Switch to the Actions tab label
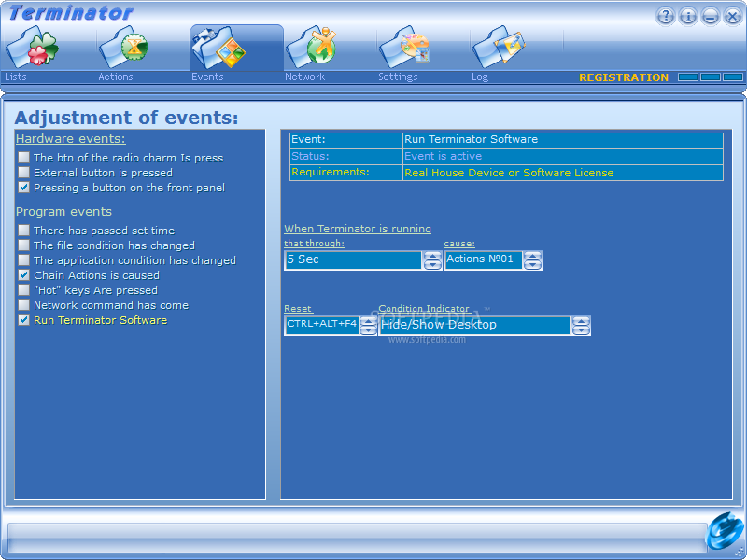This screenshot has width=747, height=560. coord(115,77)
